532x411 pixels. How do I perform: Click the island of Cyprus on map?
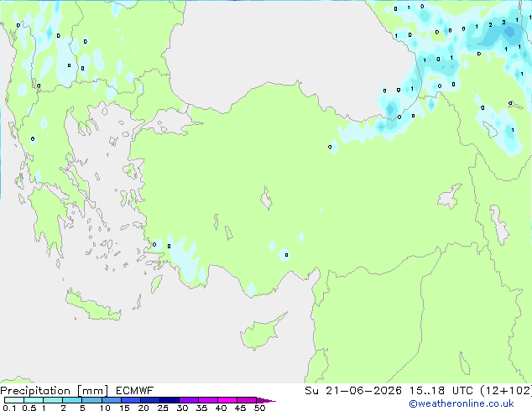point(261,332)
